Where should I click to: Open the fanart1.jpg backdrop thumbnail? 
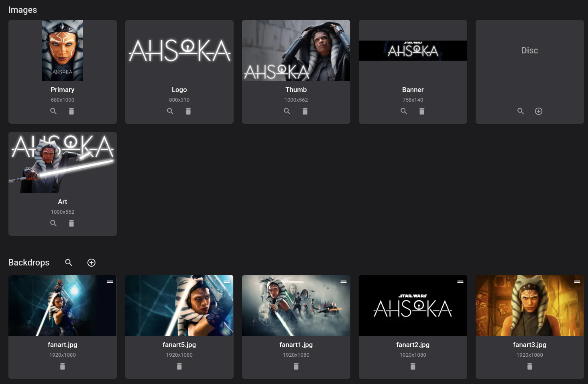coord(296,306)
